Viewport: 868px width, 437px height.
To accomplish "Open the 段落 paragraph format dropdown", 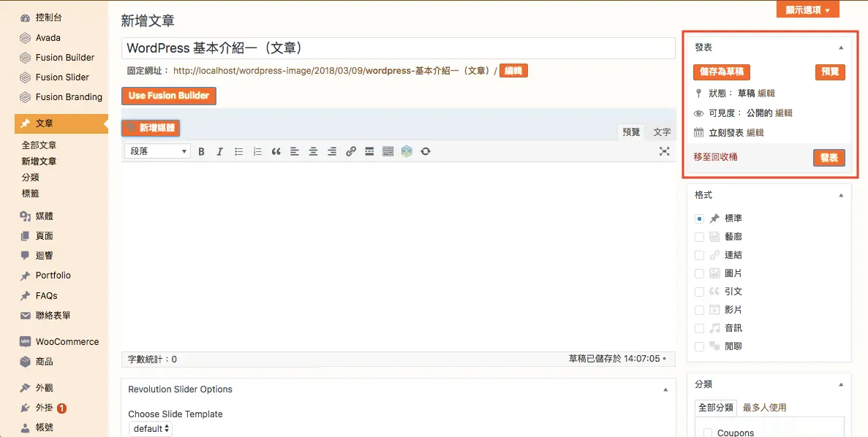I will 157,151.
